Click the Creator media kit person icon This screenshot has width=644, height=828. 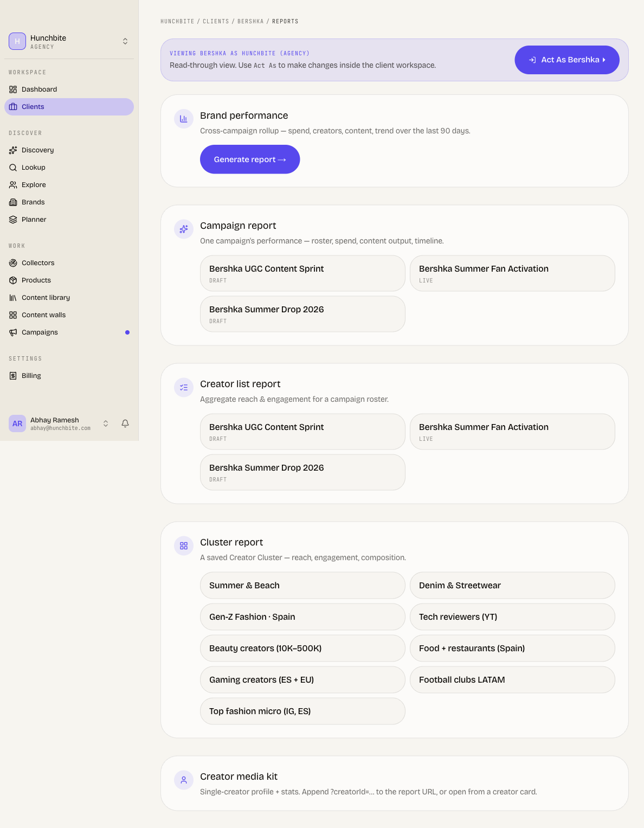(184, 780)
